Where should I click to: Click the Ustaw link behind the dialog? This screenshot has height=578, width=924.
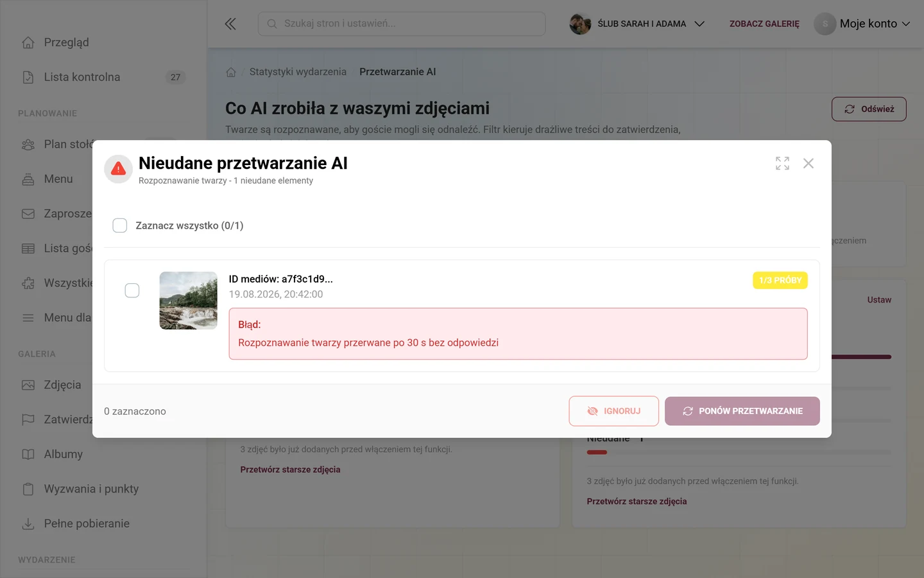(879, 300)
